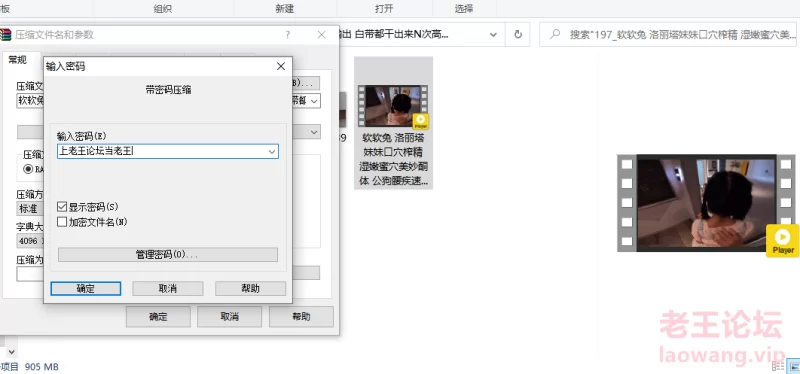The image size is (800, 374).
Task: Click the magnifier icon in search box
Action: 554,35
